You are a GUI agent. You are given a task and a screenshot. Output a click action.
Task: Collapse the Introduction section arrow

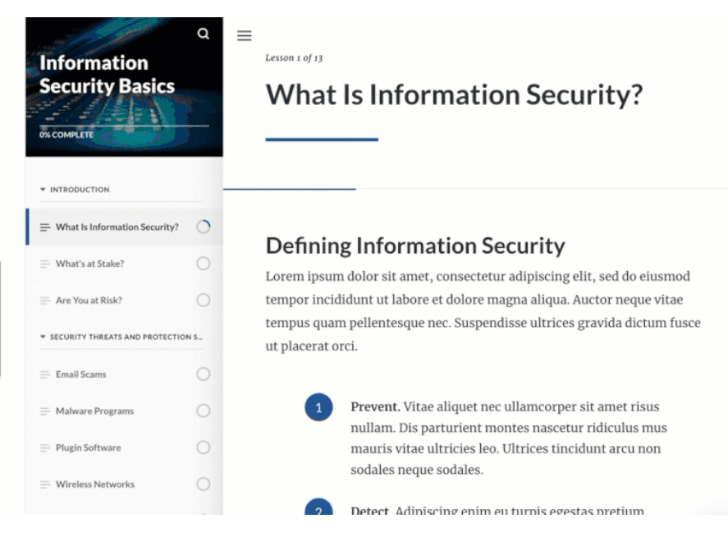(x=43, y=190)
